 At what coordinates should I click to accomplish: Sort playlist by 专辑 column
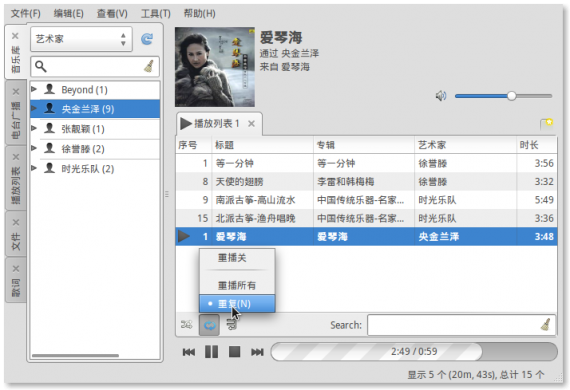[x=364, y=145]
